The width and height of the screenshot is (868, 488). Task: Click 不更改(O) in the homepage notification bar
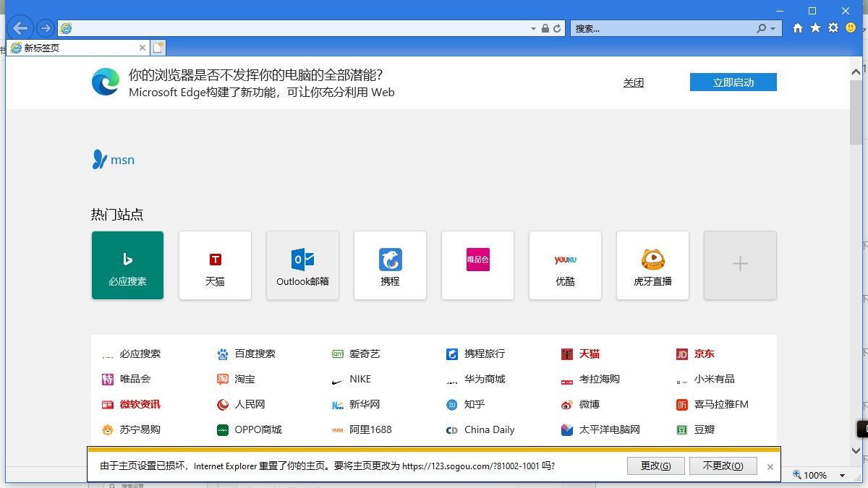pyautogui.click(x=723, y=466)
